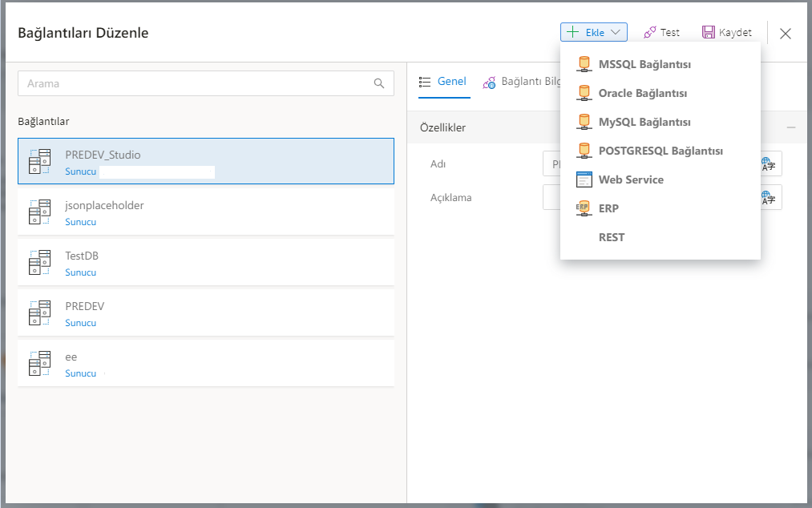Screen dimensions: 812x508
Task: Click the MySQL Bağlantısı database icon
Action: [584, 122]
